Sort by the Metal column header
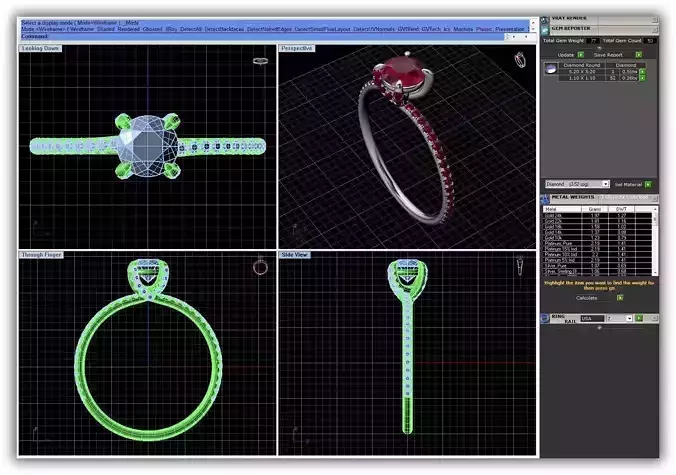Screen dimensions: 676x475 point(562,209)
